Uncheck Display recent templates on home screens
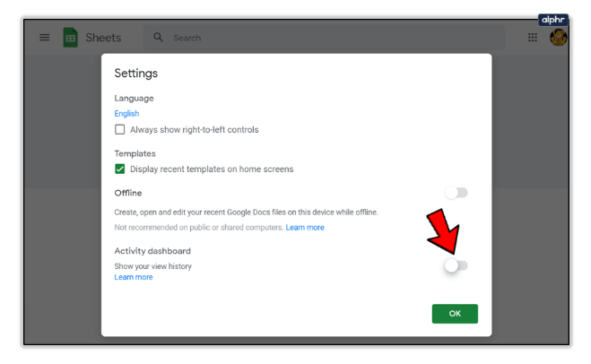 click(x=120, y=169)
